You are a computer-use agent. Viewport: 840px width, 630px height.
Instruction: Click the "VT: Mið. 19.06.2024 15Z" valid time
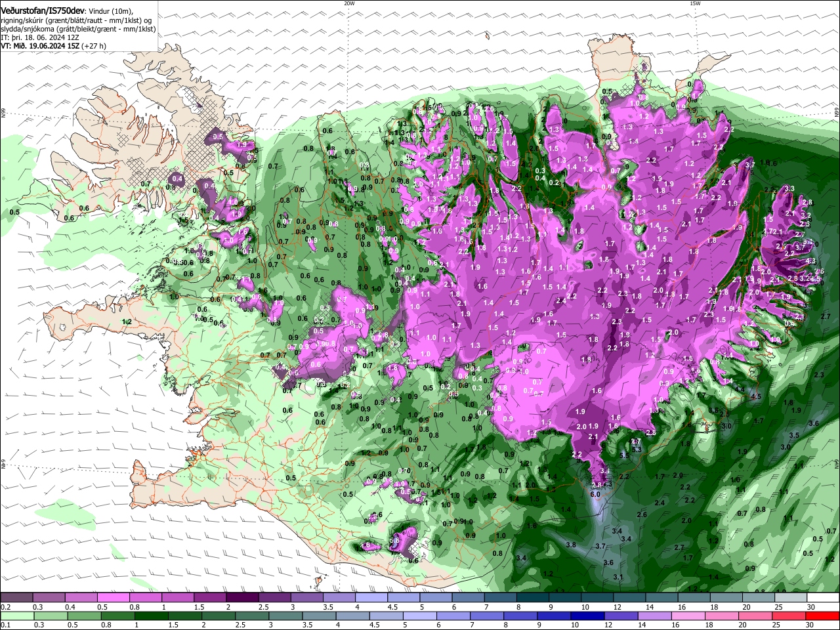pyautogui.click(x=40, y=46)
